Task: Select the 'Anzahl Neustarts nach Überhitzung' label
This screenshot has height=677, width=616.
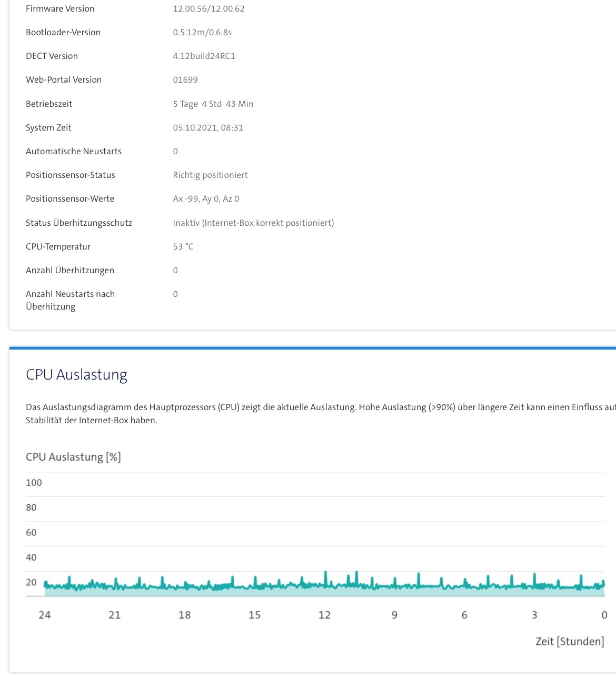Action: [x=70, y=301]
